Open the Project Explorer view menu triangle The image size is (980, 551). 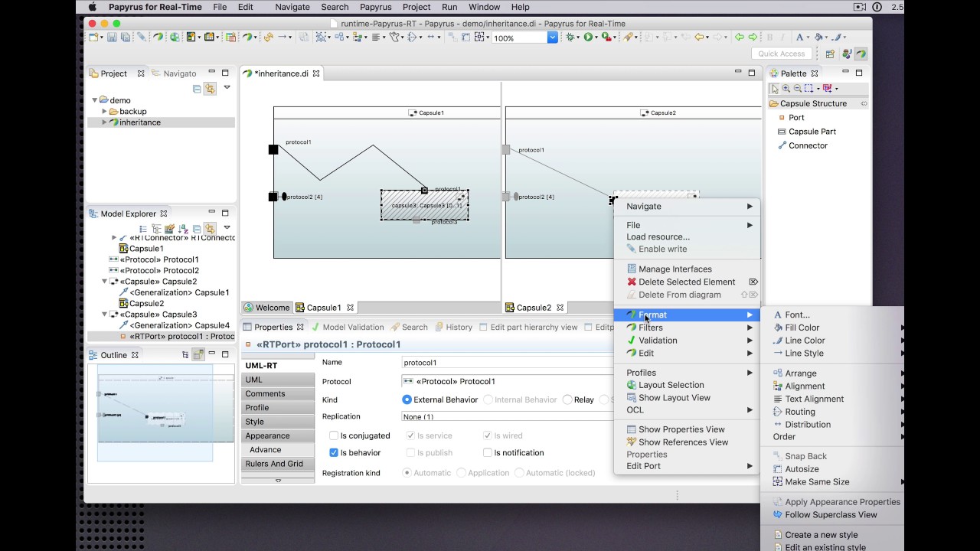227,88
